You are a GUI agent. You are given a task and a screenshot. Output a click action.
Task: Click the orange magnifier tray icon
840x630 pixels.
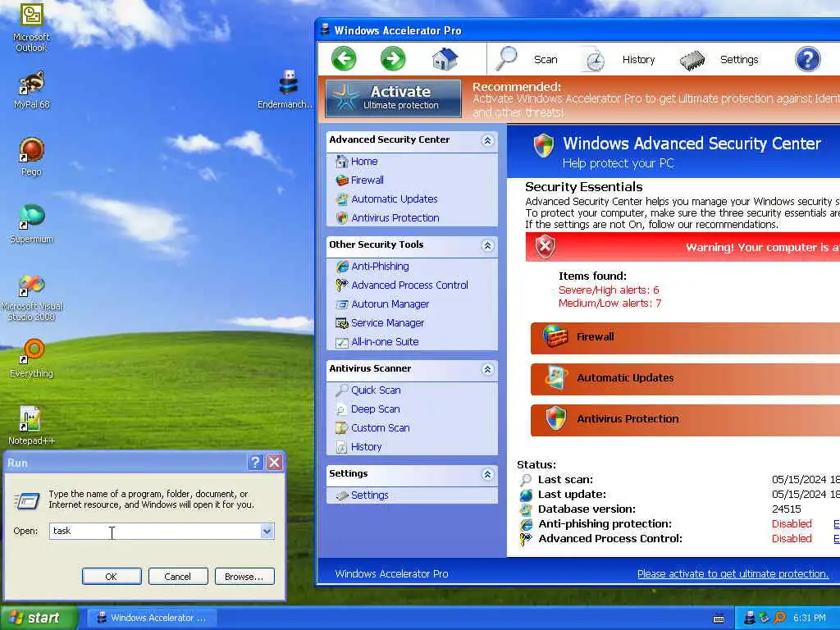click(x=779, y=618)
